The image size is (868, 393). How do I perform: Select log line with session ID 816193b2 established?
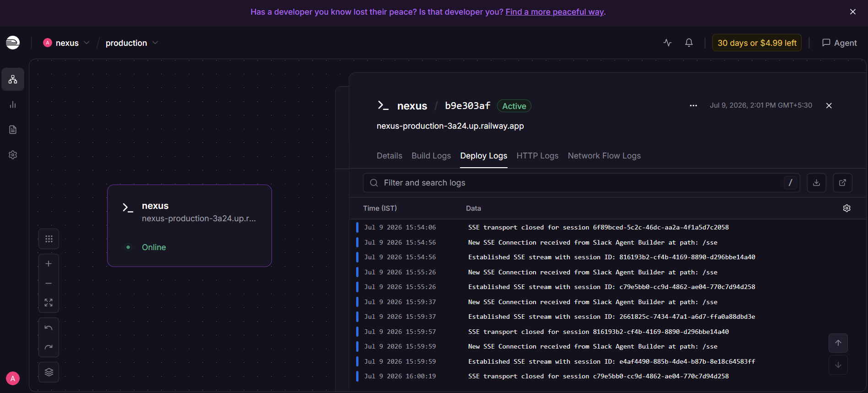[x=608, y=257]
